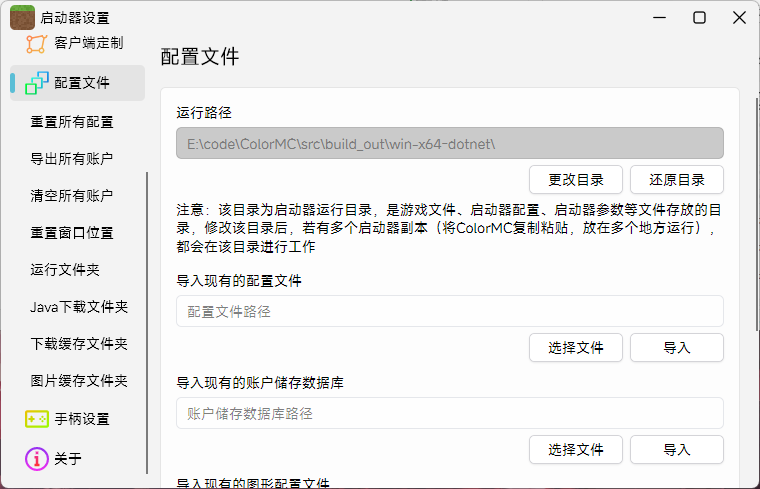Click 选择文件 for the config file path
The width and height of the screenshot is (760, 489).
(576, 348)
